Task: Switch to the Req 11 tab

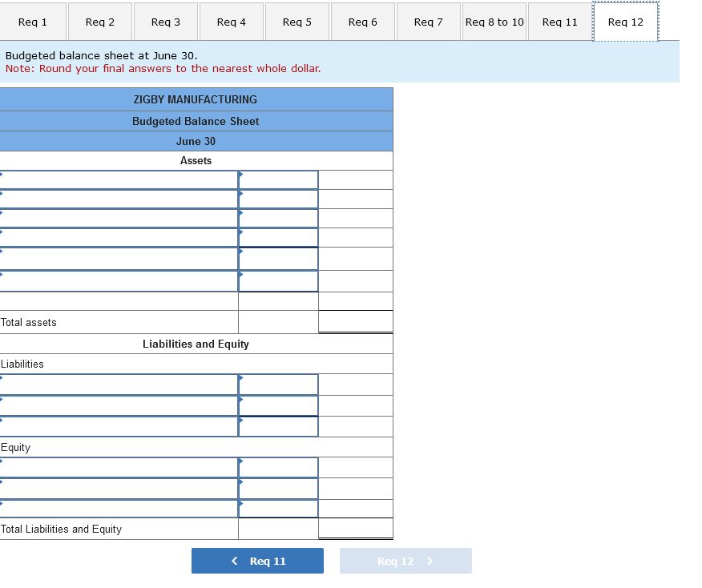Action: tap(560, 22)
